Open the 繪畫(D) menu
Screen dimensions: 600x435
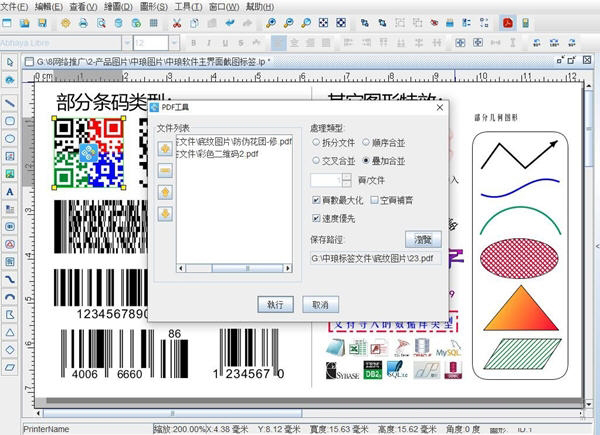[119, 6]
